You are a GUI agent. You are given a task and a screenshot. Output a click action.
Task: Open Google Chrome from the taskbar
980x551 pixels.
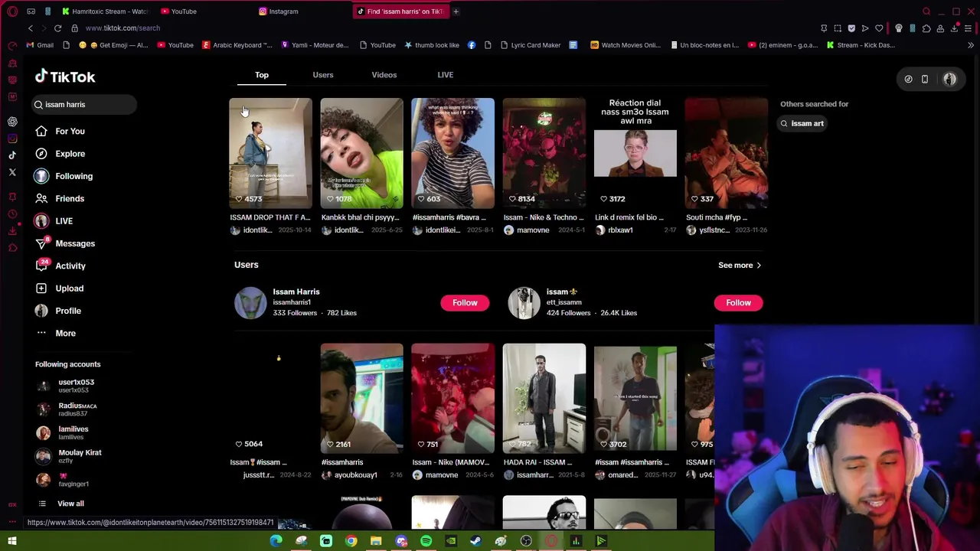351,541
